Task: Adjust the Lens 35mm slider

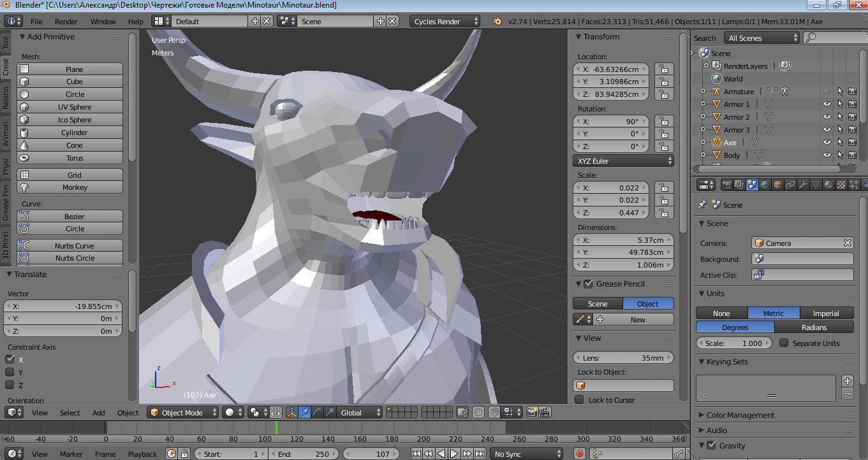Action: pos(623,357)
